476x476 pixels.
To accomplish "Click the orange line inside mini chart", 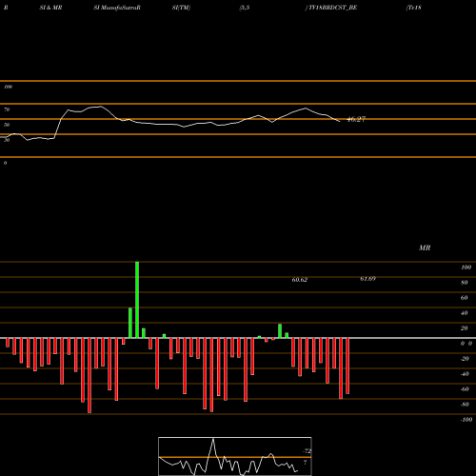I will pos(235,457).
